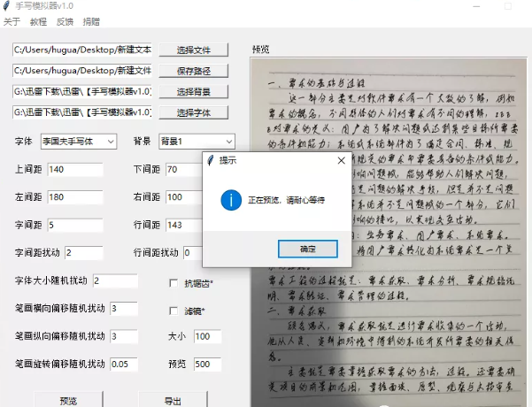Enable the 抗锯齿 checkbox
532x407 pixels.
click(x=174, y=283)
